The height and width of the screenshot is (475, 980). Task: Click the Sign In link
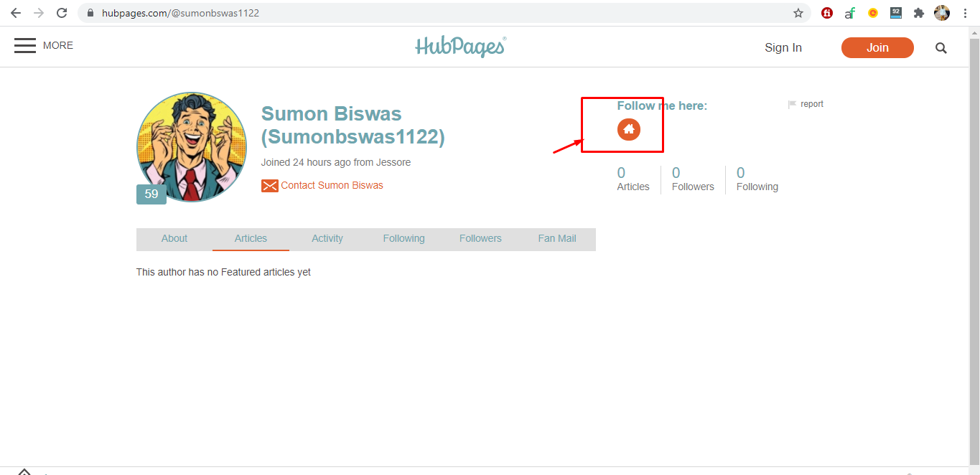pyautogui.click(x=783, y=48)
